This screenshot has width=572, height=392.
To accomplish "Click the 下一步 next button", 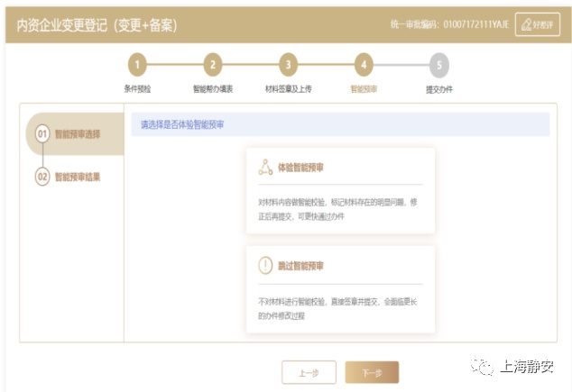I will 372,372.
